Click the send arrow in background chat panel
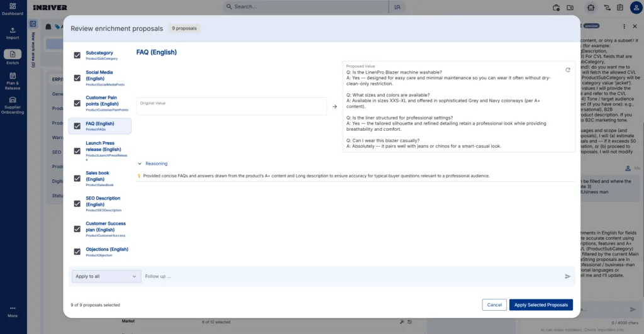This screenshot has height=334, width=644. (633, 309)
